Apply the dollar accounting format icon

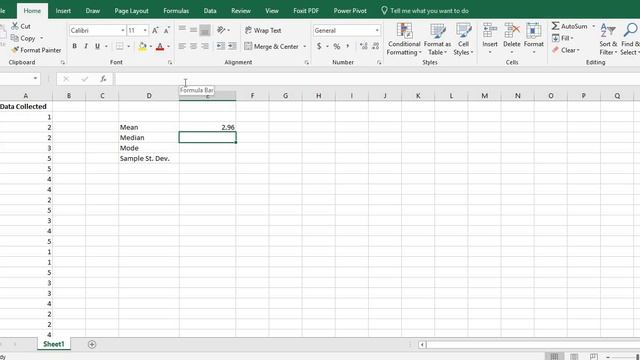(x=319, y=47)
